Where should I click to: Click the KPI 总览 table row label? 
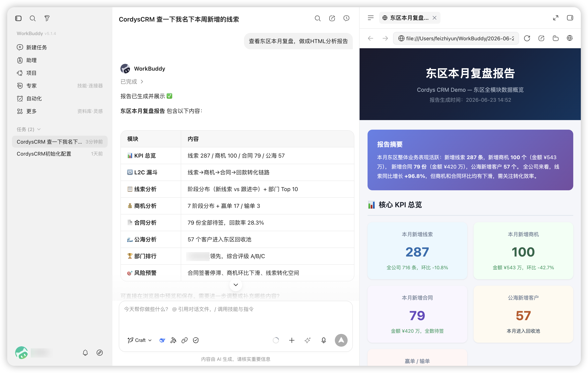click(141, 156)
